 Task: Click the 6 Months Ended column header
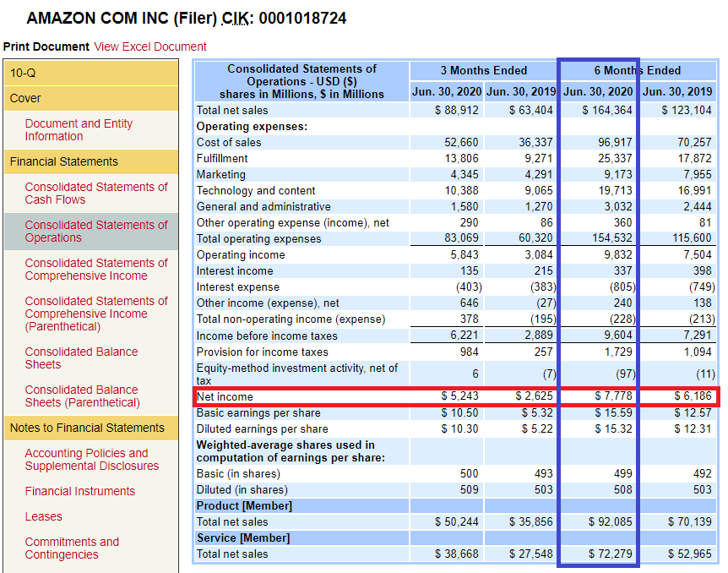(638, 71)
